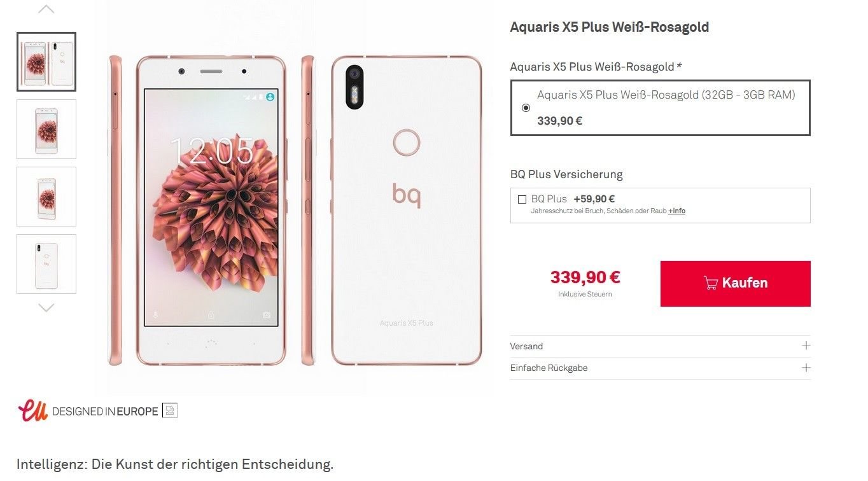The width and height of the screenshot is (868, 481).
Task: Click the shopping cart icon on Kaufen
Action: tap(711, 283)
